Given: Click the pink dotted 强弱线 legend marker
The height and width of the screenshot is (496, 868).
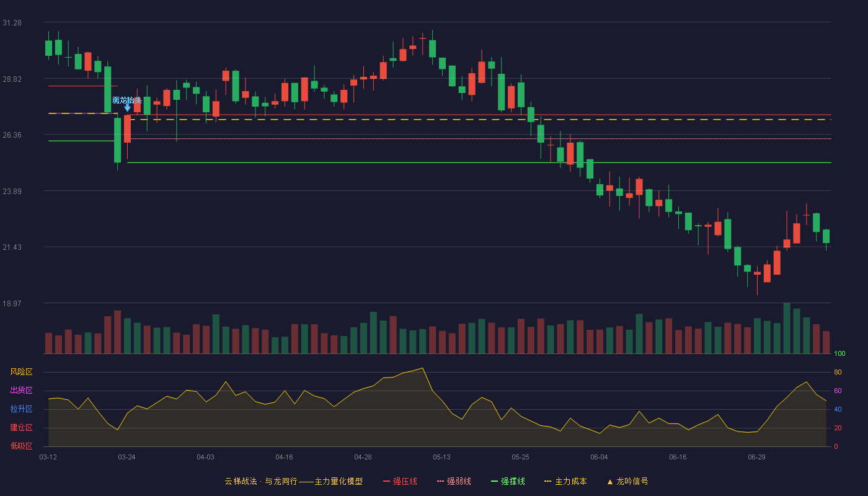Looking at the screenshot, I should 440,481.
